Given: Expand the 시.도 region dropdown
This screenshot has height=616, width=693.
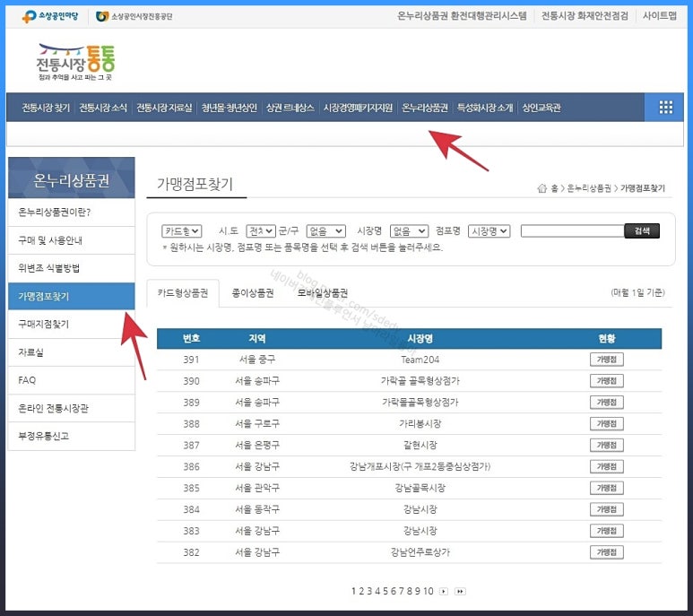Looking at the screenshot, I should (261, 231).
